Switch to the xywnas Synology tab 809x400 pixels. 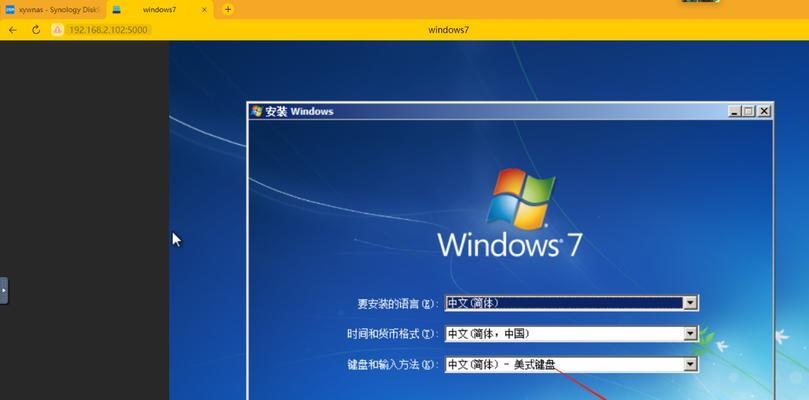(x=53, y=10)
